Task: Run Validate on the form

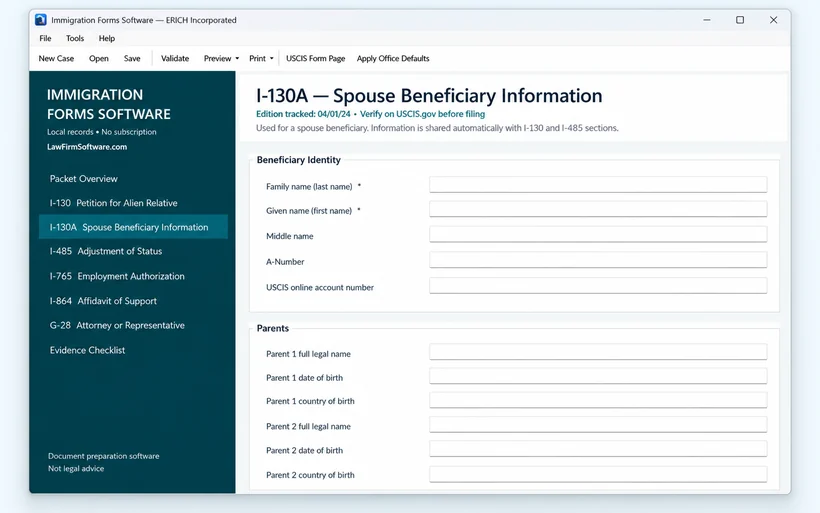Action: point(175,59)
